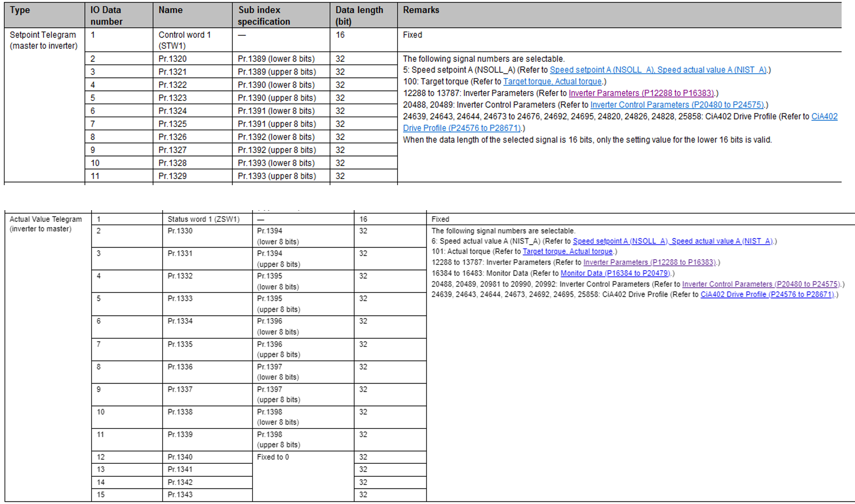The image size is (855, 504).
Task: Select the Pr.1324 name cell
Action: coord(192,110)
